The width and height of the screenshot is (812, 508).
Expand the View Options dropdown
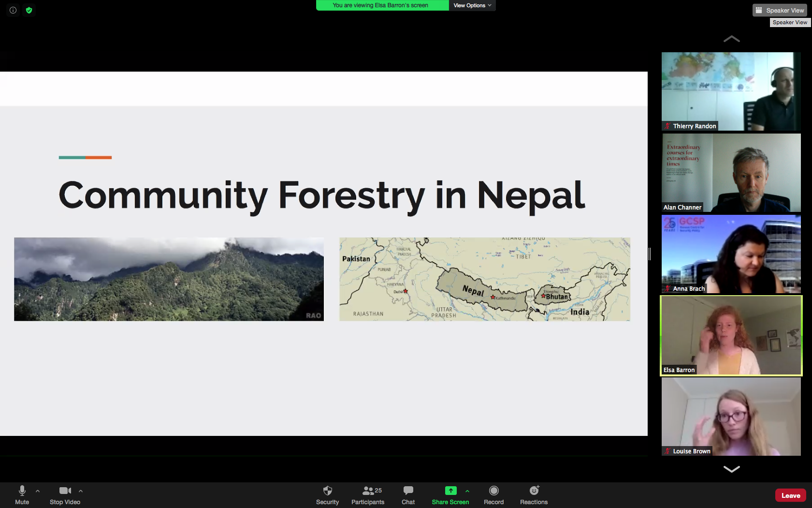point(472,5)
